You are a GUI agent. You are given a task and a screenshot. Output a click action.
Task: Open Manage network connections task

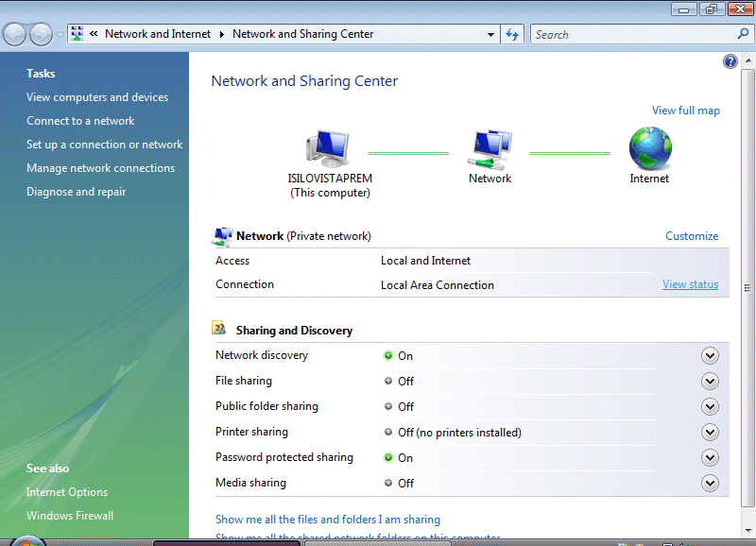pos(100,168)
